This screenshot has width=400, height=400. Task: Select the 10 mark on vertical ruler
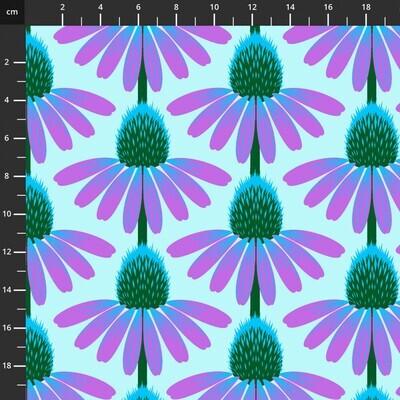click(7, 214)
